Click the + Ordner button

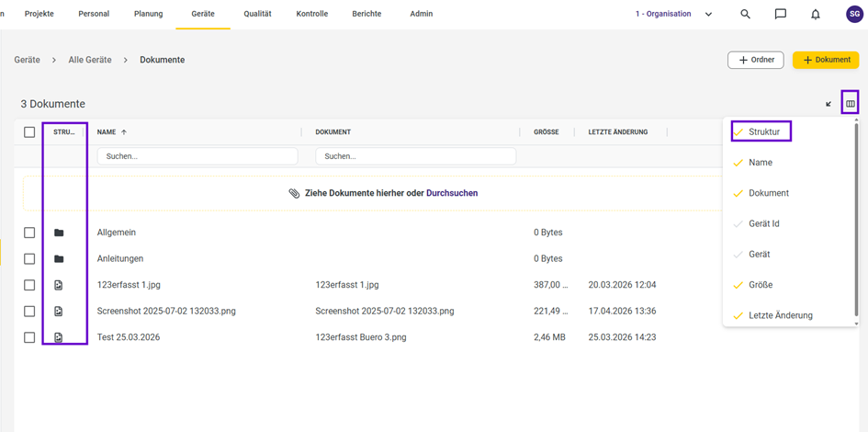(x=756, y=60)
